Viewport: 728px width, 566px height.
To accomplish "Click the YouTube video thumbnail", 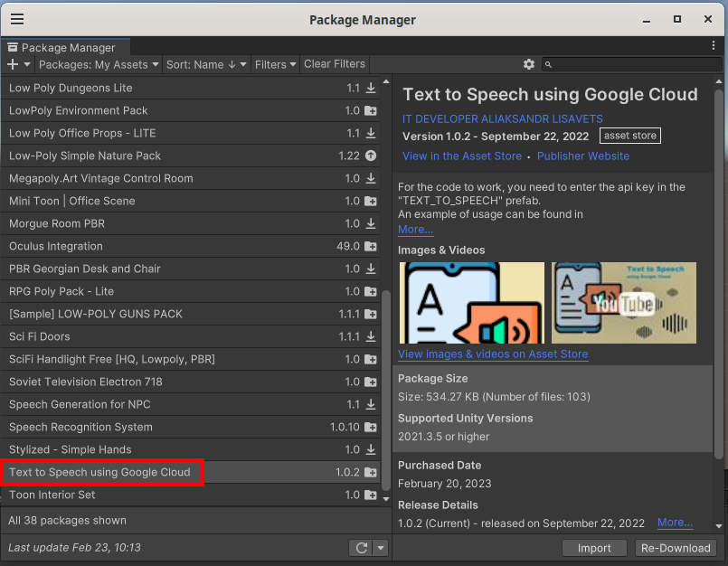I will [624, 303].
